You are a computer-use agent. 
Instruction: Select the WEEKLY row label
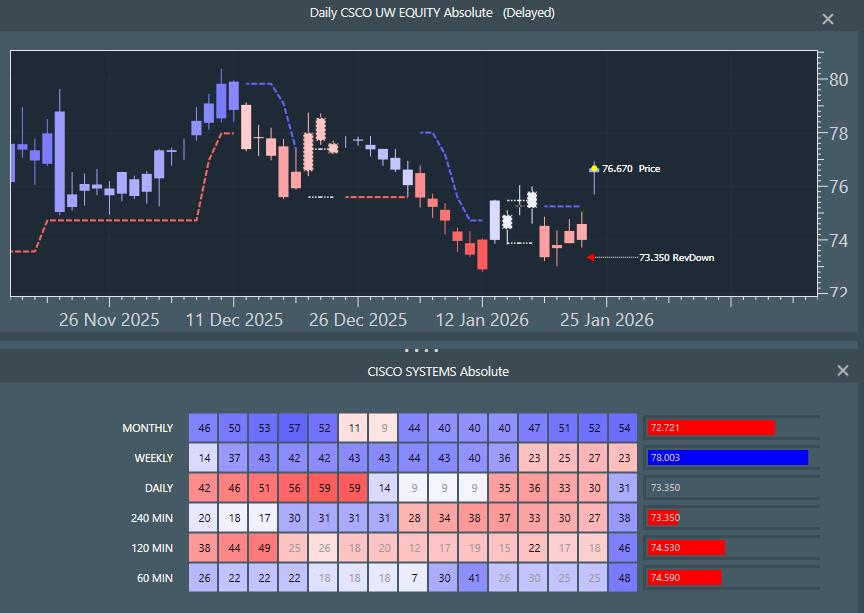click(154, 458)
